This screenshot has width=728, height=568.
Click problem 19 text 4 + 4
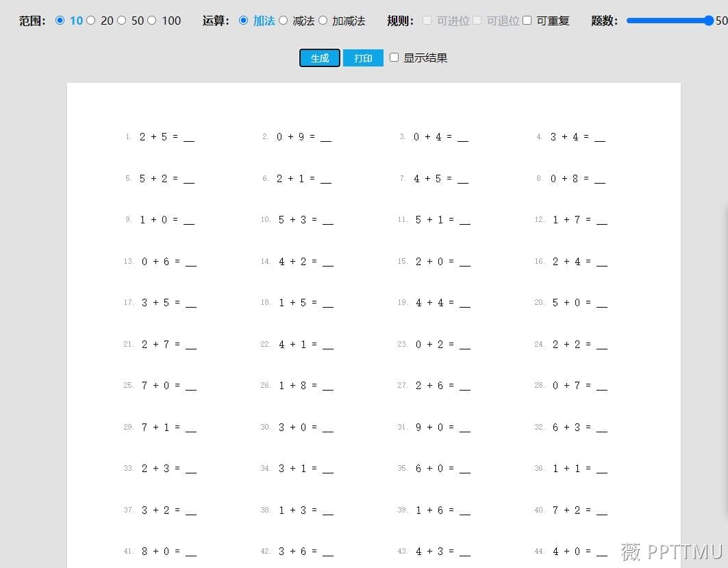click(429, 303)
